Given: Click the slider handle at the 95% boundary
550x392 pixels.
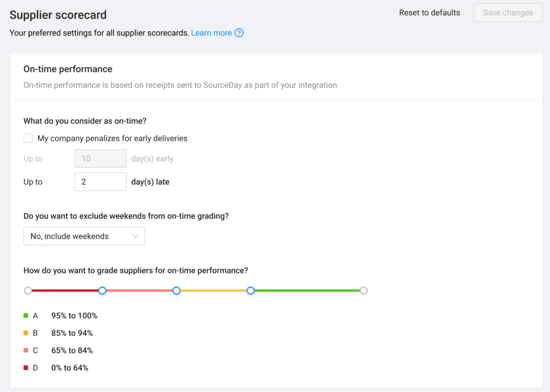Looking at the screenshot, I should coord(251,290).
